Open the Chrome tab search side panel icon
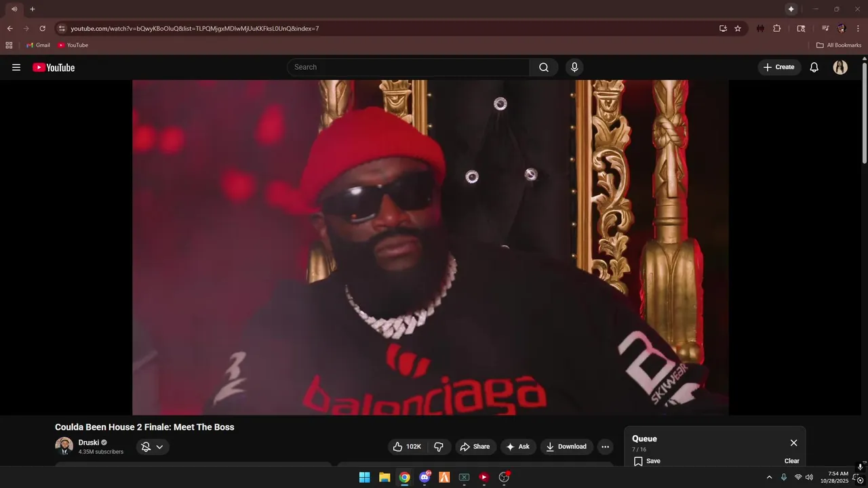Viewport: 868px width, 488px height. pos(801,28)
